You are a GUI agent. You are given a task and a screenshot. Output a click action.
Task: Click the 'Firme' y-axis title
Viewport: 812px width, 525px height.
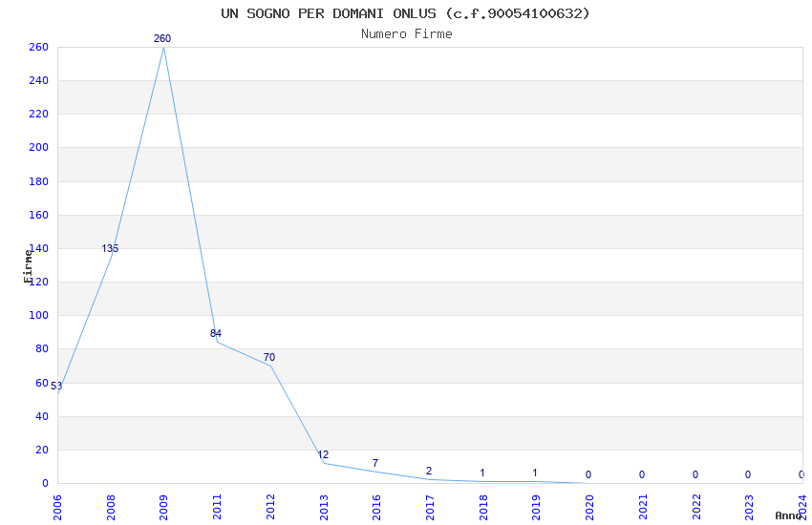pos(28,266)
